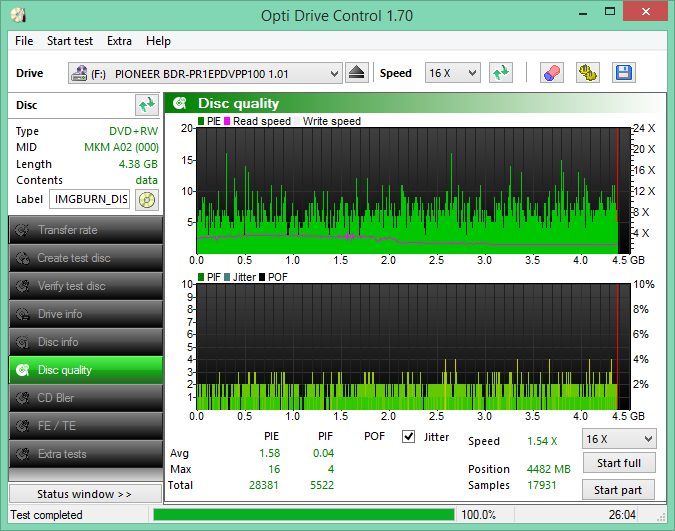Click the PIF total value 5522
This screenshot has width=675, height=531.
(322, 485)
